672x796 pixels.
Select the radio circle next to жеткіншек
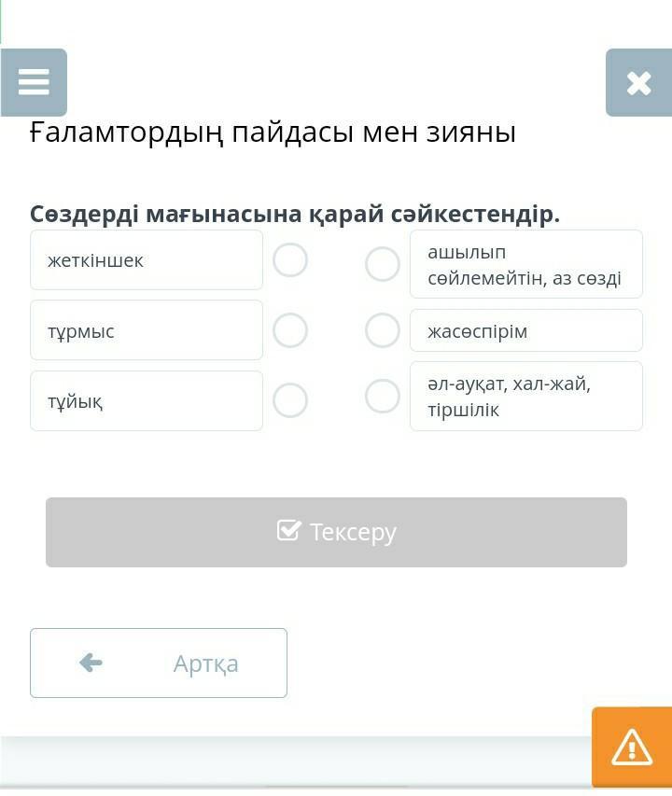(x=290, y=260)
